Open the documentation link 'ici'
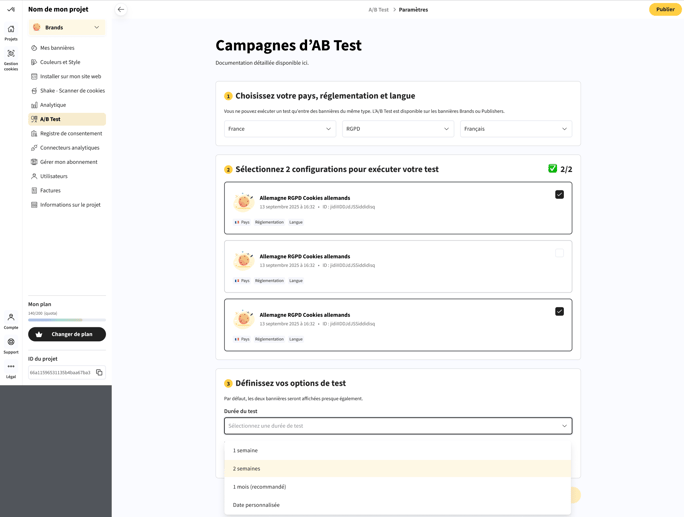This screenshot has height=517, width=684. (x=305, y=63)
